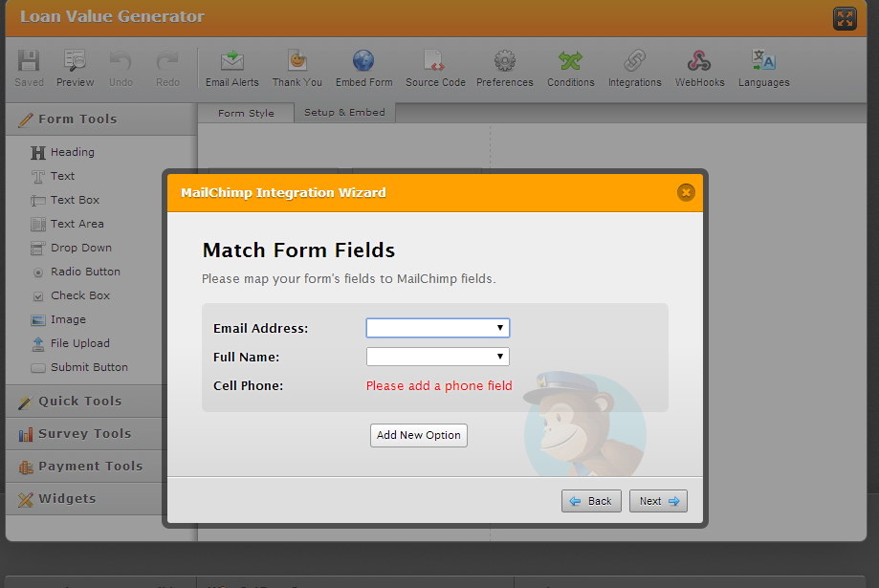Switch to the Form Style tab

pos(246,113)
